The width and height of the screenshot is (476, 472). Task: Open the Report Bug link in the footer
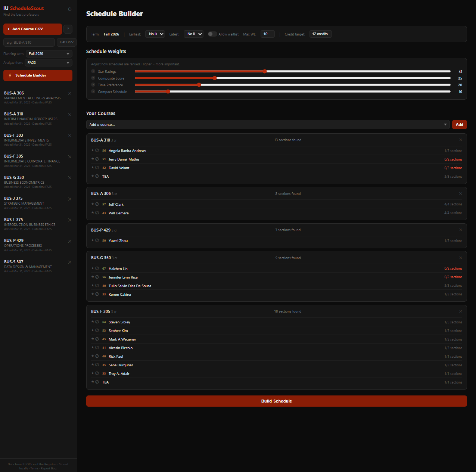click(49, 468)
